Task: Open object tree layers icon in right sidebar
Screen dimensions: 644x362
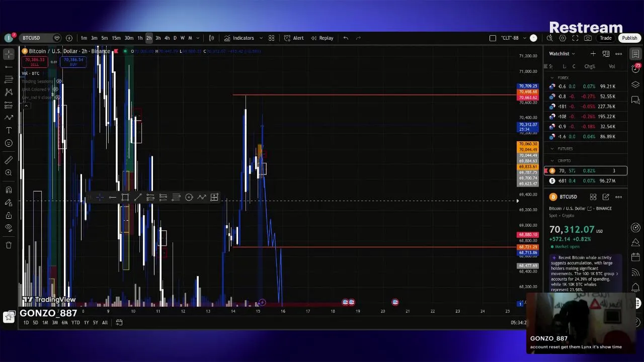Action: pos(635,84)
